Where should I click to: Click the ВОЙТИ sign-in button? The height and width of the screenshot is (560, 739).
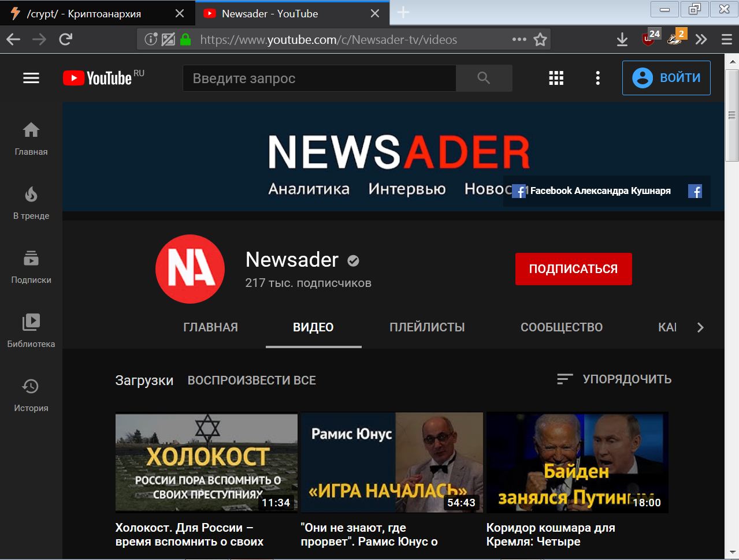click(666, 78)
